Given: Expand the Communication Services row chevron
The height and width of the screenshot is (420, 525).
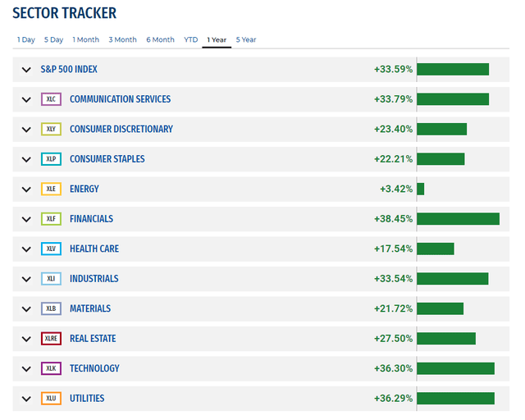Looking at the screenshot, I should (26, 100).
